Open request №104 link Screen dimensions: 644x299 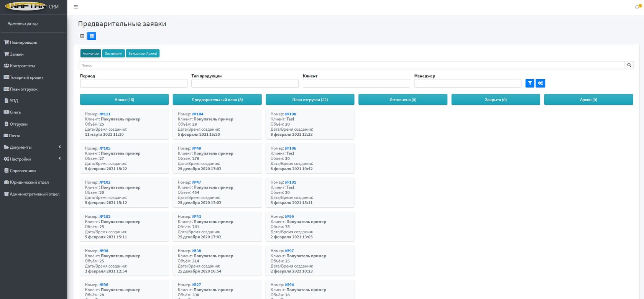(198, 114)
